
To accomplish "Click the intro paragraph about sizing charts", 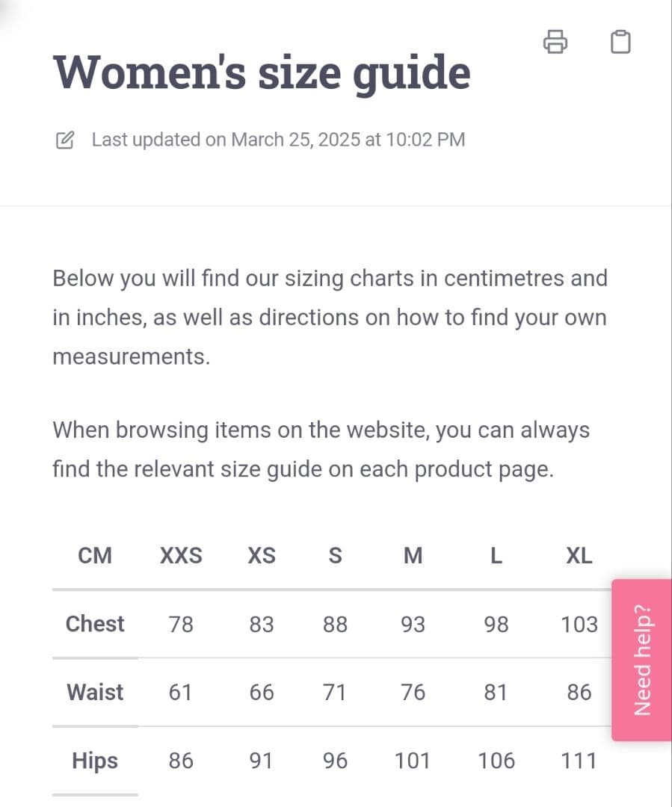I will [329, 318].
